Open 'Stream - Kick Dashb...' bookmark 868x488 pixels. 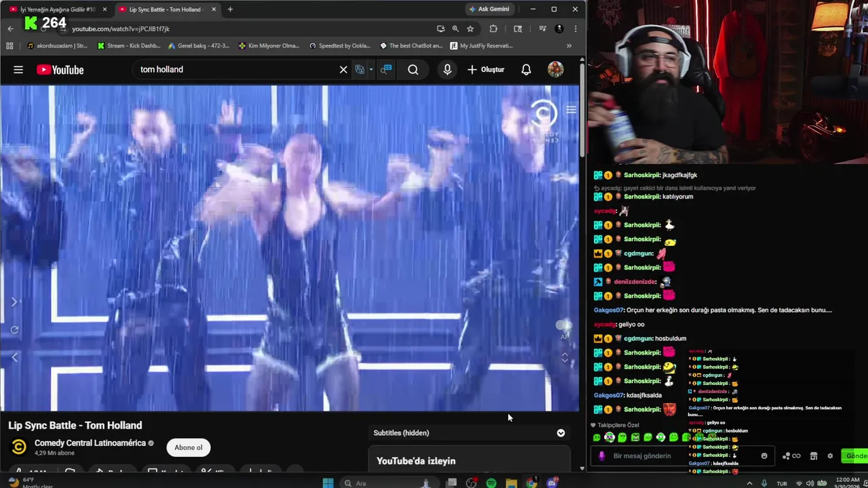coord(129,45)
